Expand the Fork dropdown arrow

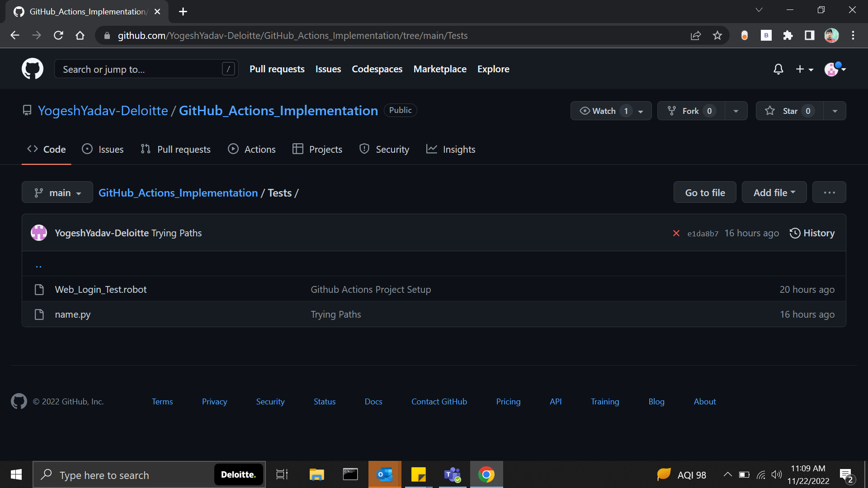(x=736, y=111)
